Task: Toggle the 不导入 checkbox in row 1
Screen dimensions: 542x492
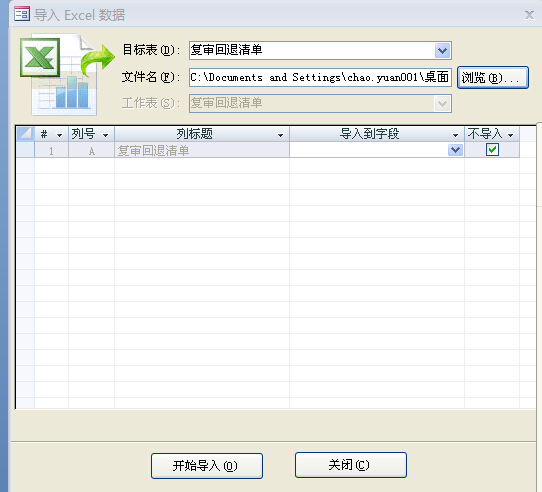Action: coord(492,150)
